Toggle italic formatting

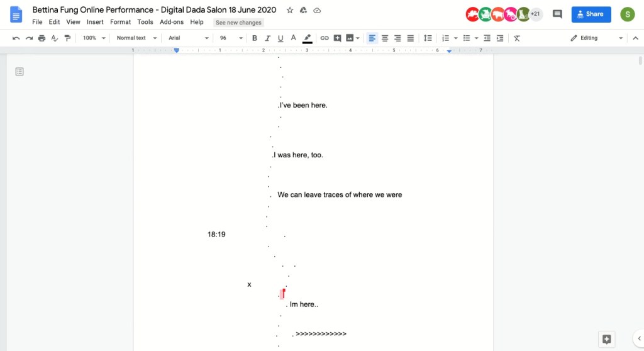(267, 38)
